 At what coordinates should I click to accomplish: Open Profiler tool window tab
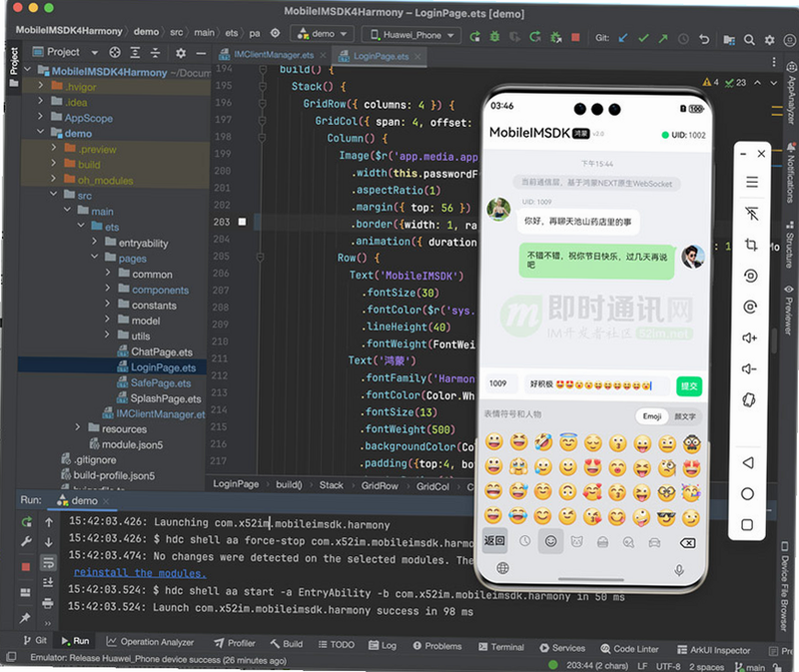235,643
